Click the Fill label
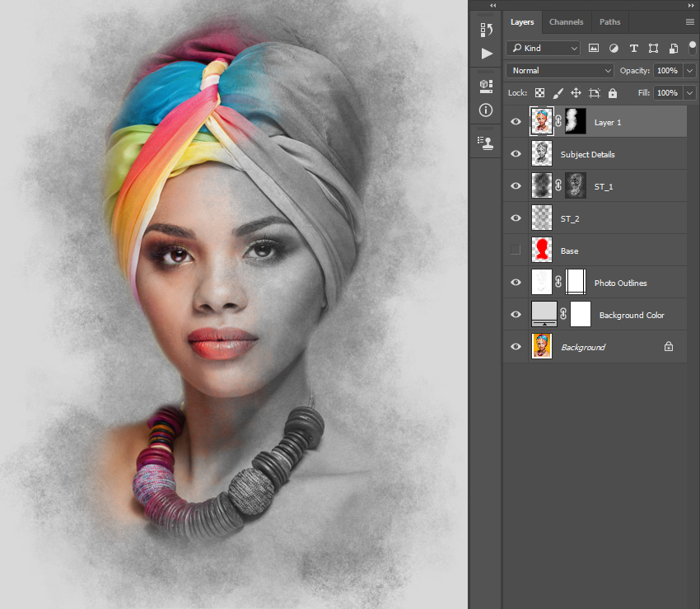 643,93
